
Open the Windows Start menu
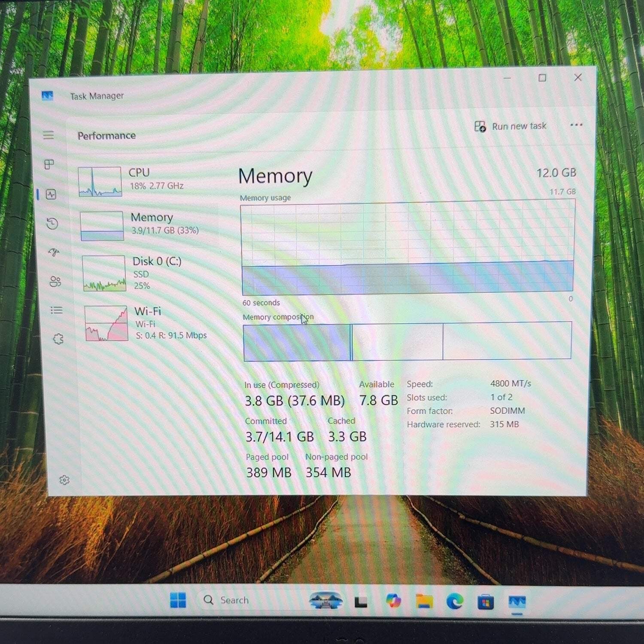click(x=178, y=600)
